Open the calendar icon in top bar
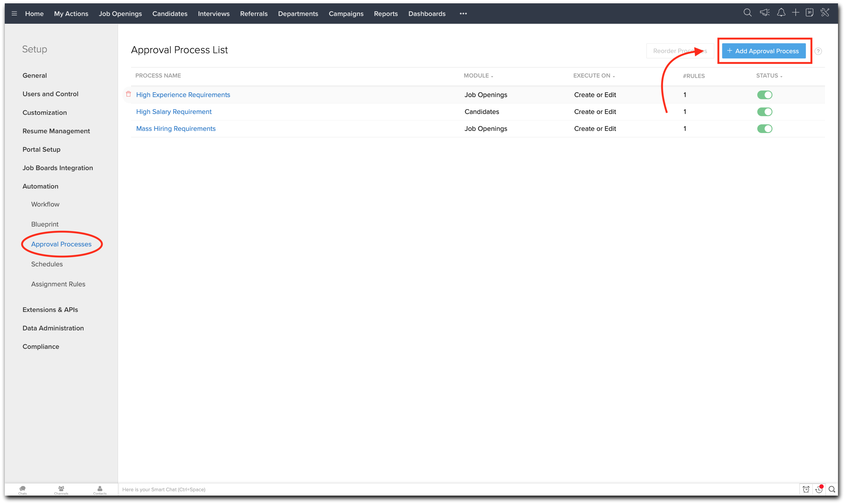 809,13
